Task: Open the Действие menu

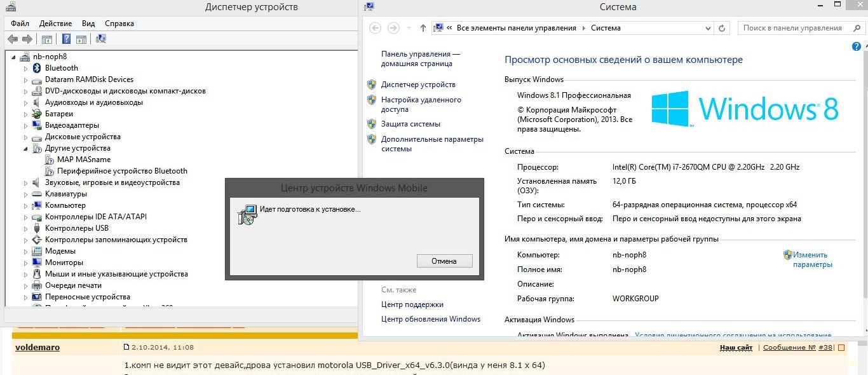Action: [55, 24]
